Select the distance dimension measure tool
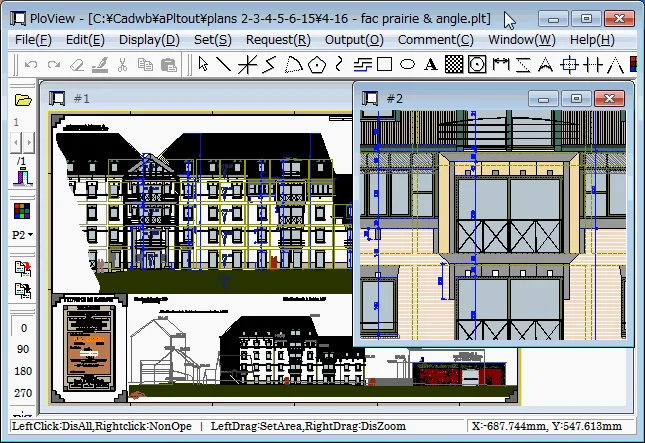Image resolution: width=645 pixels, height=443 pixels. [x=501, y=65]
